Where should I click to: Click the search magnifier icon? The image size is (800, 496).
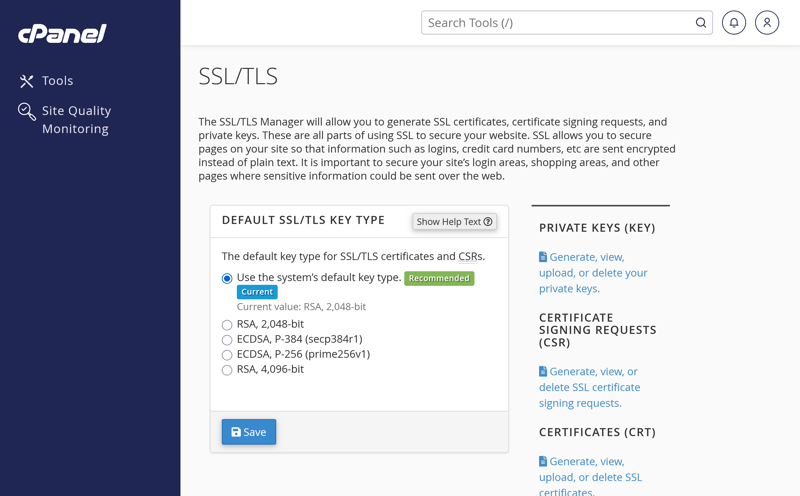coord(701,23)
